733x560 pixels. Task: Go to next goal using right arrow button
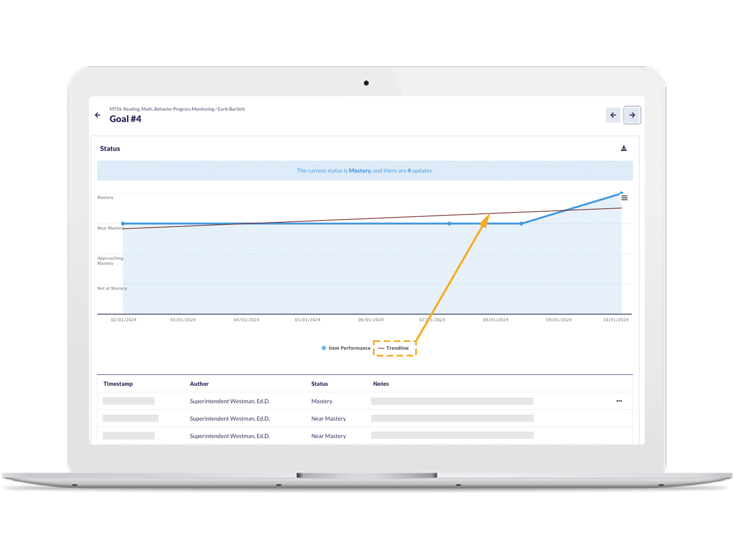[632, 115]
